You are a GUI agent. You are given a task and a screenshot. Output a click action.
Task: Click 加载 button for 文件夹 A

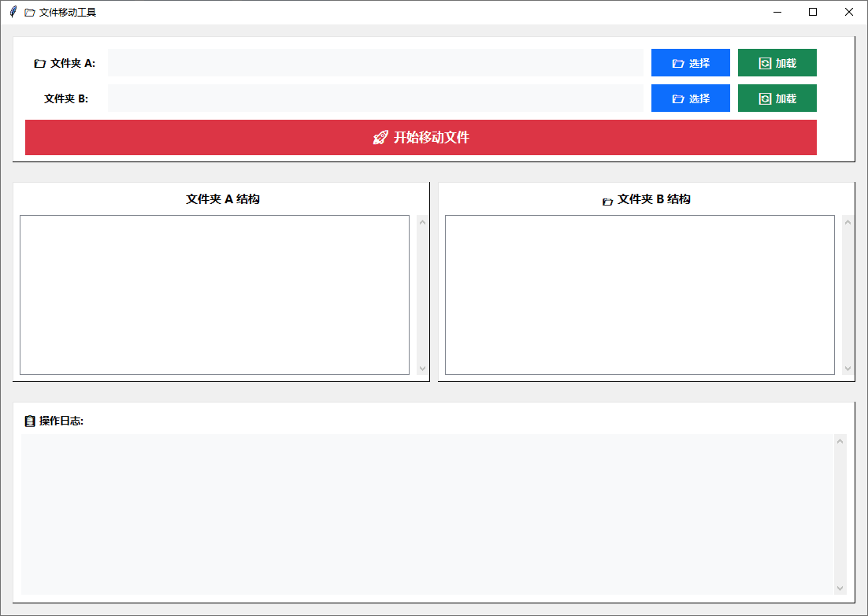[777, 62]
